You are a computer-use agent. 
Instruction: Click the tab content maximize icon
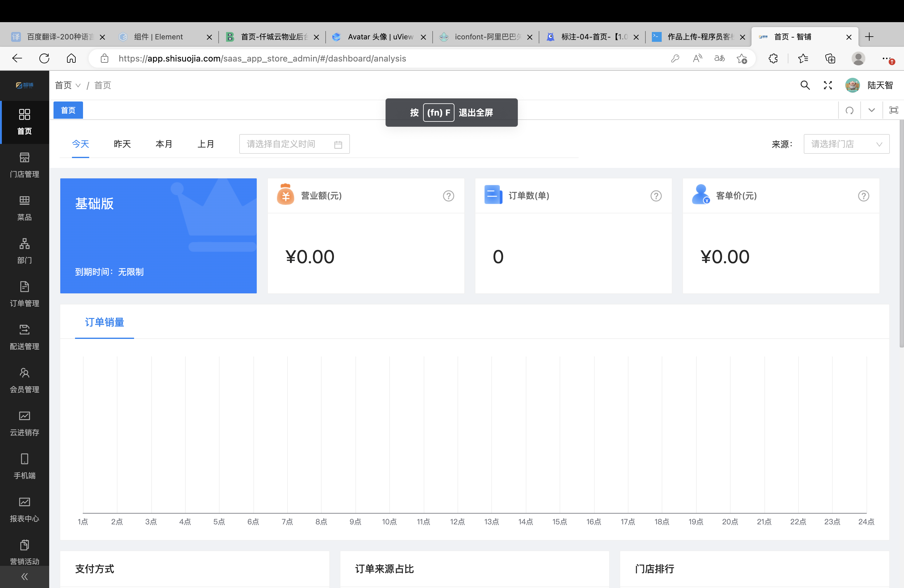(893, 110)
